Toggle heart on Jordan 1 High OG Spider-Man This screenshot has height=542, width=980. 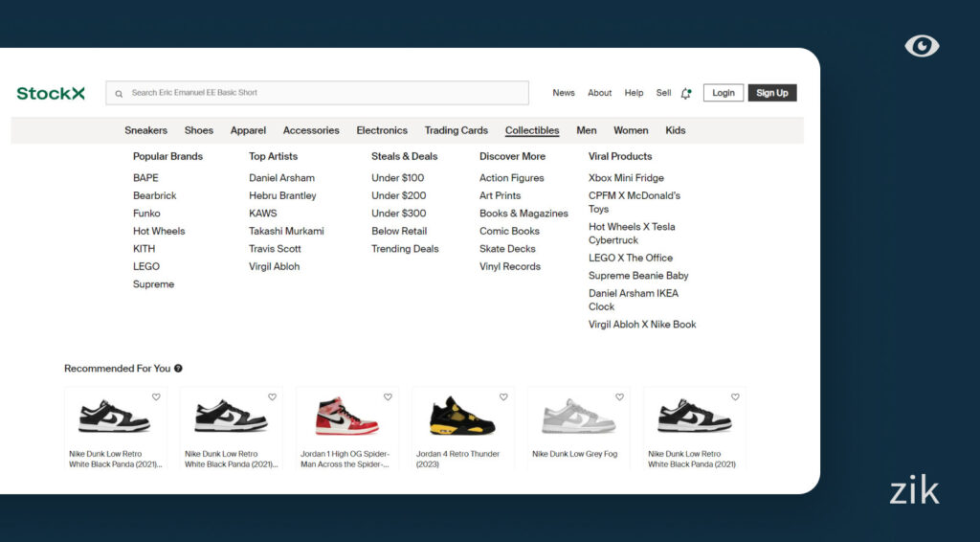tap(388, 396)
